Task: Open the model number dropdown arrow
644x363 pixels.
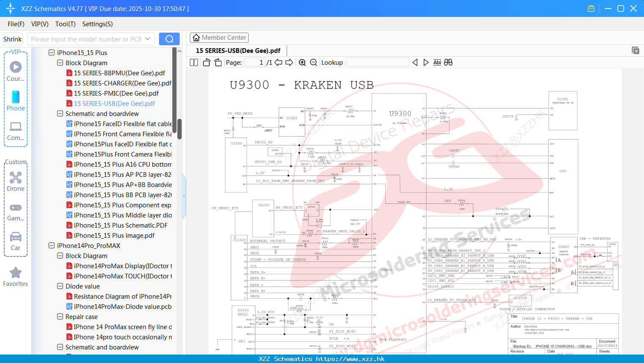Action: pos(148,39)
